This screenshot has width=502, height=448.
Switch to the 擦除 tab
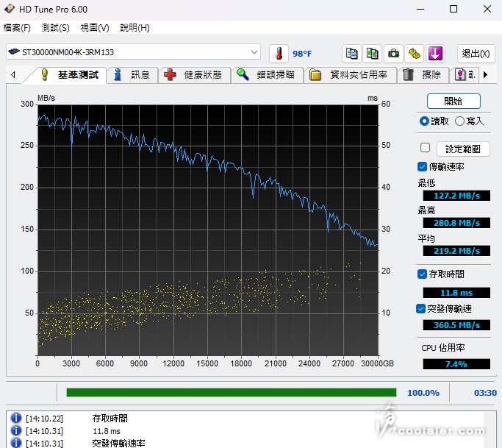coord(423,75)
